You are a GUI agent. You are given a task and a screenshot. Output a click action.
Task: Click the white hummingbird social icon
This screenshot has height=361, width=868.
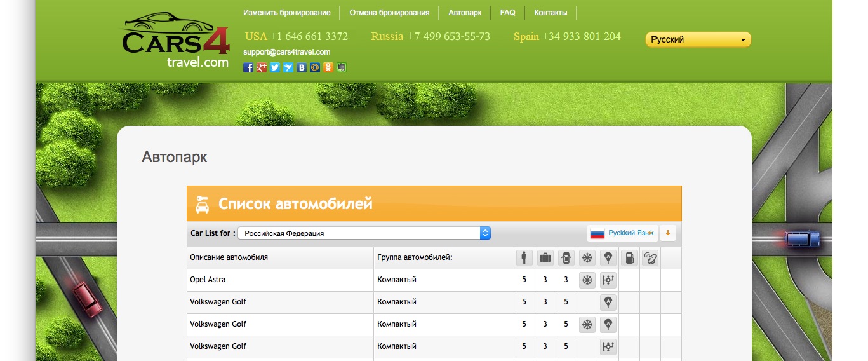click(288, 67)
